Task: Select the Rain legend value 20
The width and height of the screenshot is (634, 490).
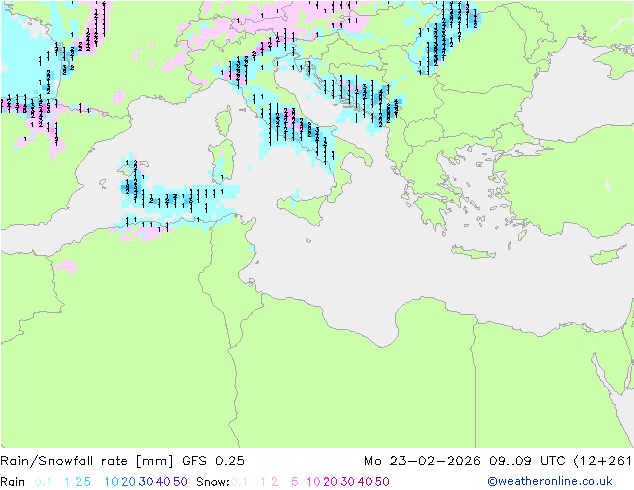Action: 129,482
